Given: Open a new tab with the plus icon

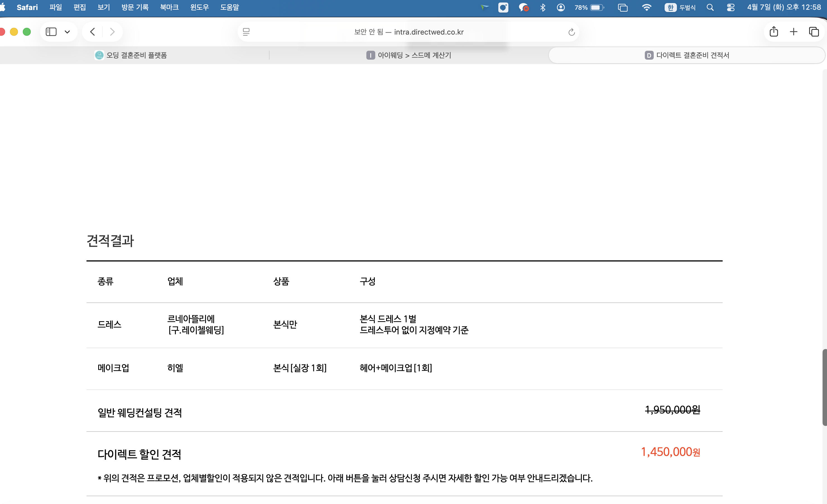Looking at the screenshot, I should (x=794, y=31).
